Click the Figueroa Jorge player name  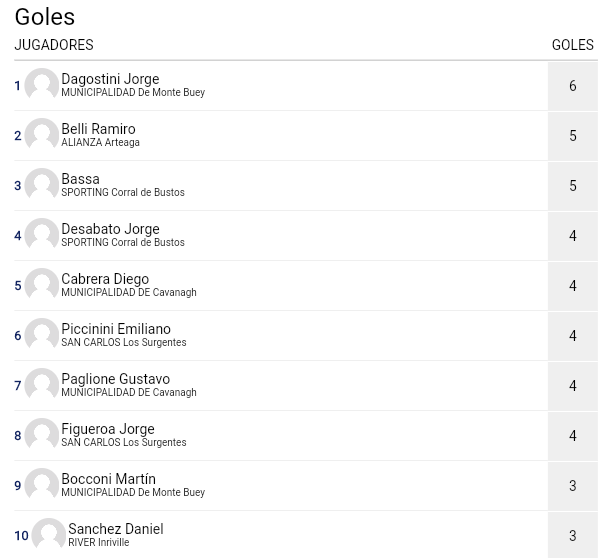click(x=108, y=429)
